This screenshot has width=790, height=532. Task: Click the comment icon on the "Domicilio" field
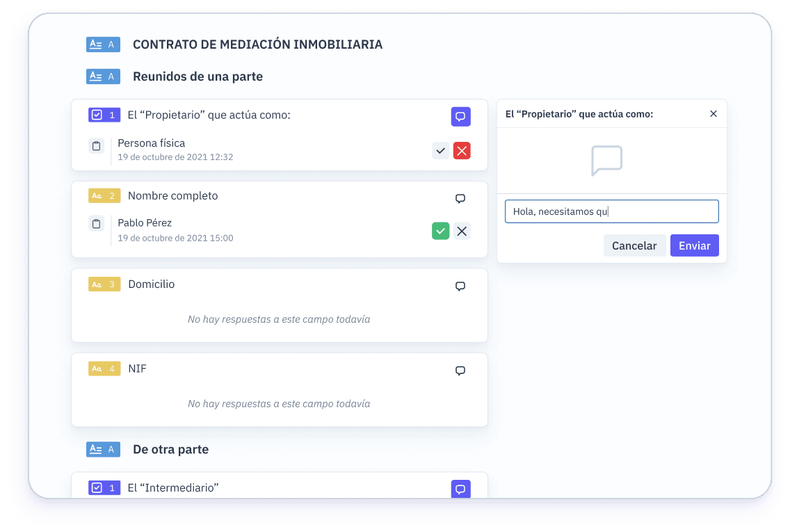coord(460,286)
